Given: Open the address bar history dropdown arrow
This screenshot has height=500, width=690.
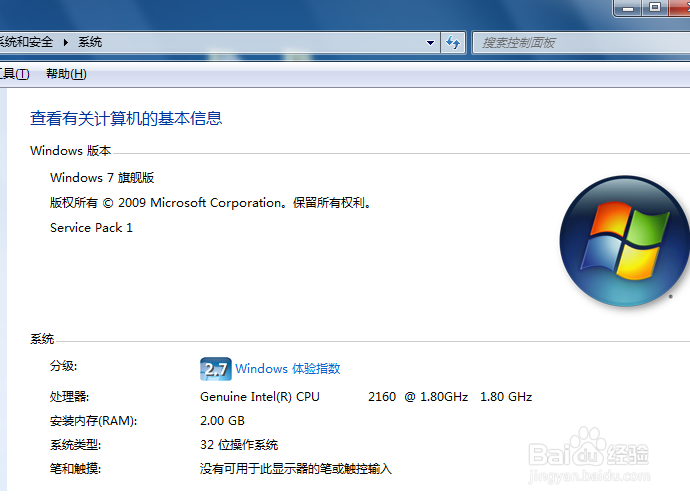Looking at the screenshot, I should pos(430,43).
